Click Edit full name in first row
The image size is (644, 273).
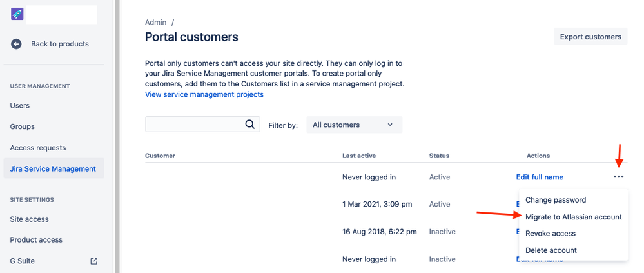pos(540,177)
